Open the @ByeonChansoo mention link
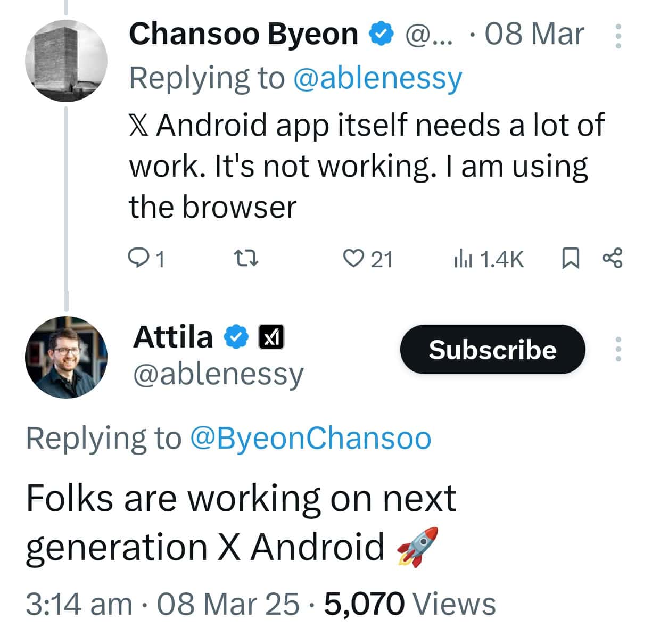Viewport: 660px width, 644px height. coord(310,437)
